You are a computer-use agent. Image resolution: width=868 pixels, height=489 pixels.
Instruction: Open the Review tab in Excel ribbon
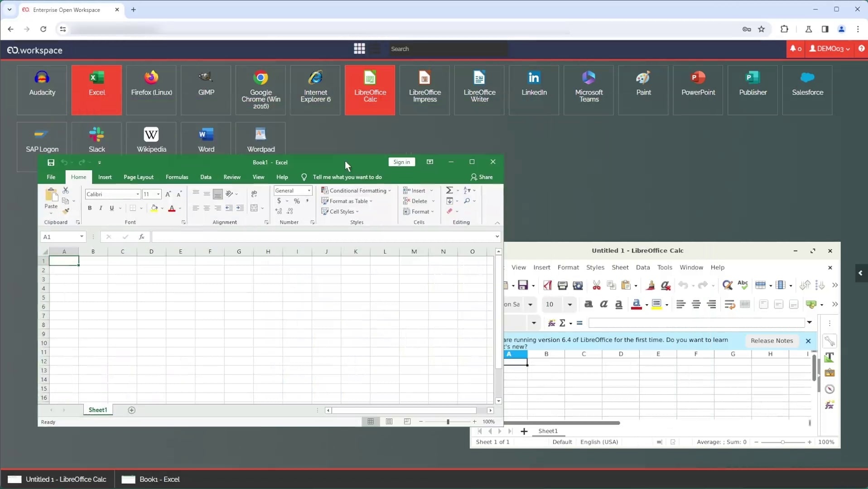click(232, 177)
